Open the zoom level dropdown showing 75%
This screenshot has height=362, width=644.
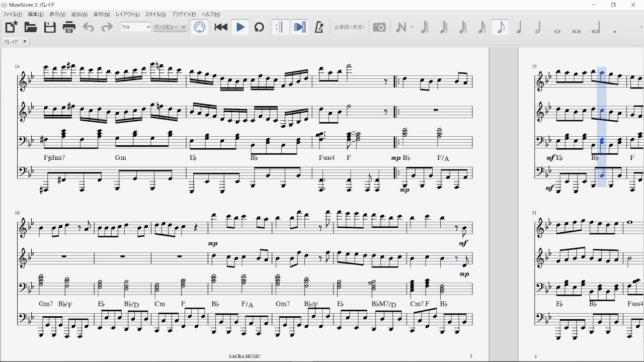[x=136, y=27]
